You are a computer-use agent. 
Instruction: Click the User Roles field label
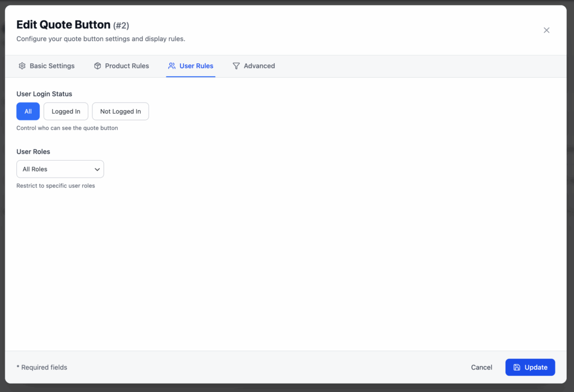pos(33,152)
